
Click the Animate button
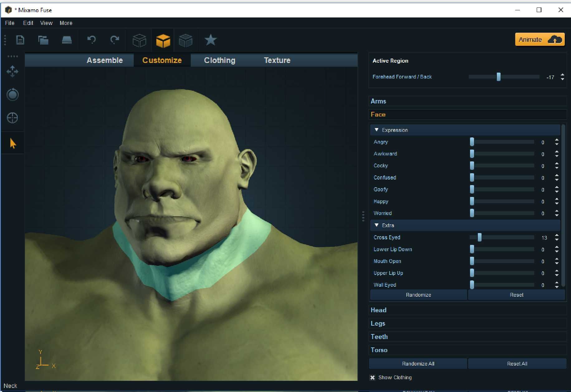(540, 40)
